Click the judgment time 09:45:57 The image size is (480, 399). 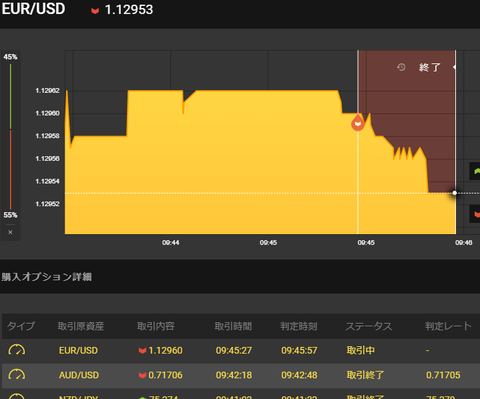click(x=299, y=351)
